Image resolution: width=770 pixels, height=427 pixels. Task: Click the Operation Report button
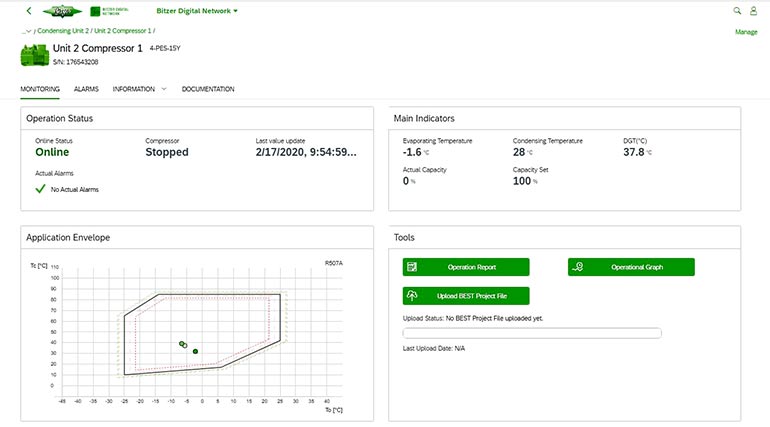click(x=466, y=267)
